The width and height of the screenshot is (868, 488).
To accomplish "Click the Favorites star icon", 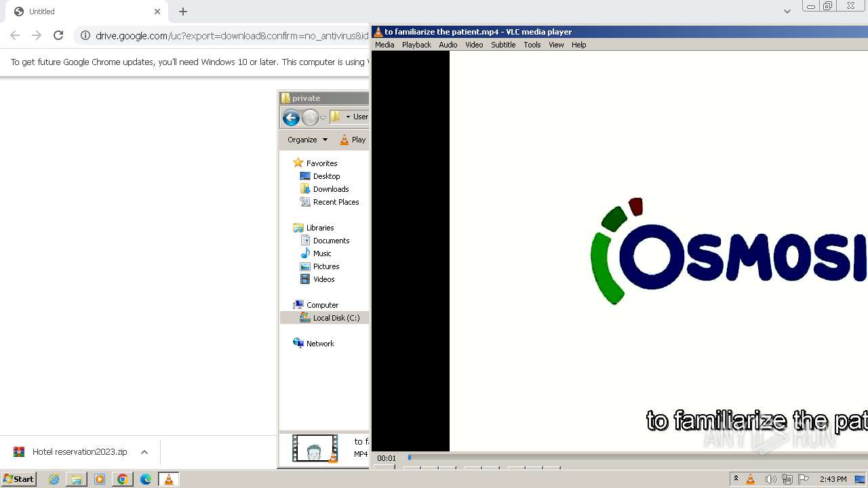I will [x=298, y=163].
